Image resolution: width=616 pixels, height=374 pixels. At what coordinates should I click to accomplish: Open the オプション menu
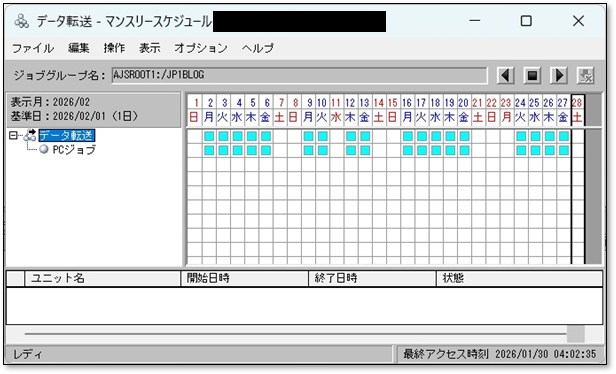(201, 48)
